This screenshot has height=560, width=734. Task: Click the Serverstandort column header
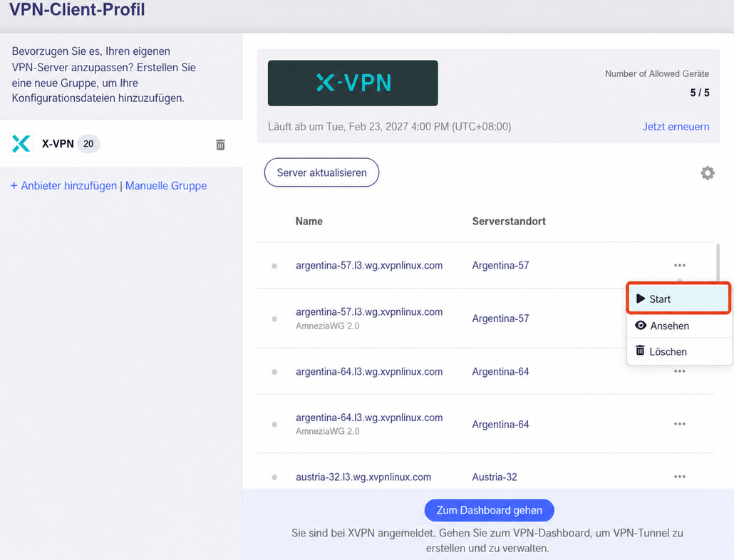click(x=509, y=222)
